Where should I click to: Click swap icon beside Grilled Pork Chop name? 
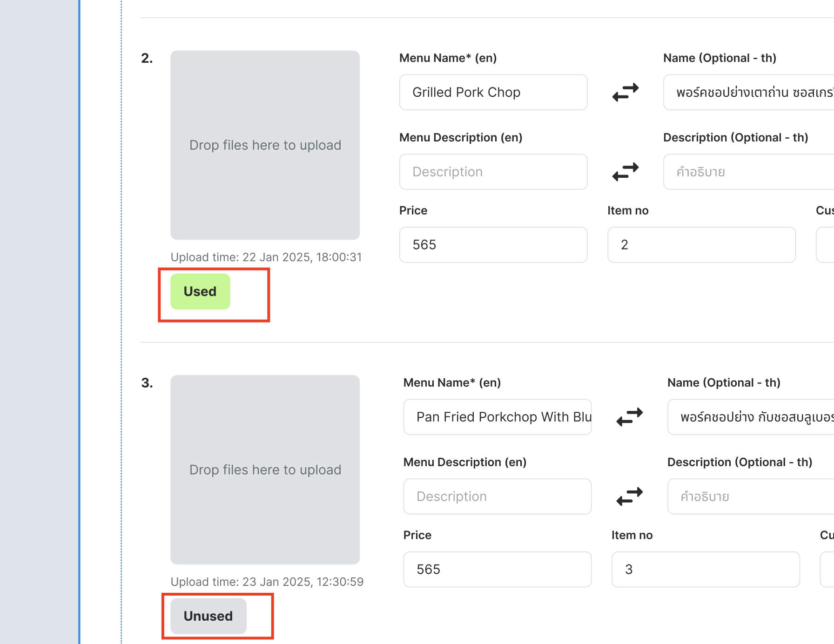coord(625,92)
